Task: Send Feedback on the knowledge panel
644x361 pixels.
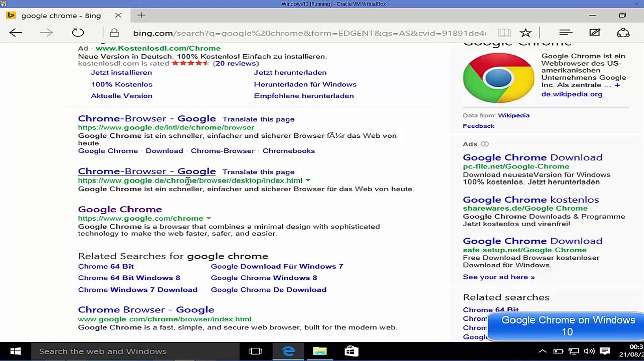Action: [478, 126]
